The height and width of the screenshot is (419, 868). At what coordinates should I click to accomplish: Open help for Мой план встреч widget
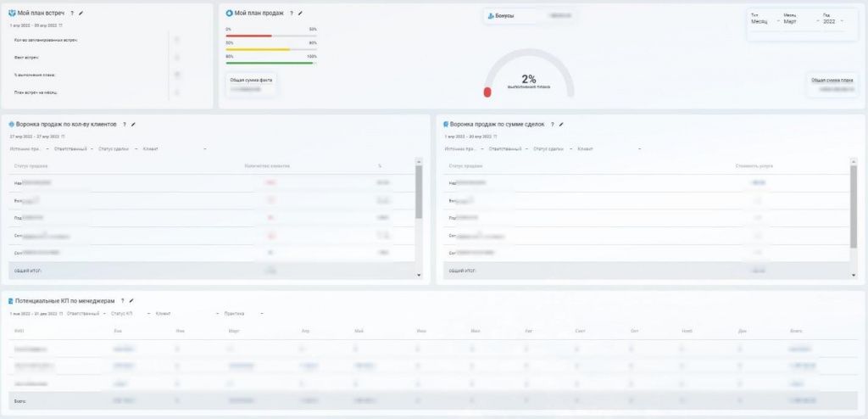click(72, 14)
